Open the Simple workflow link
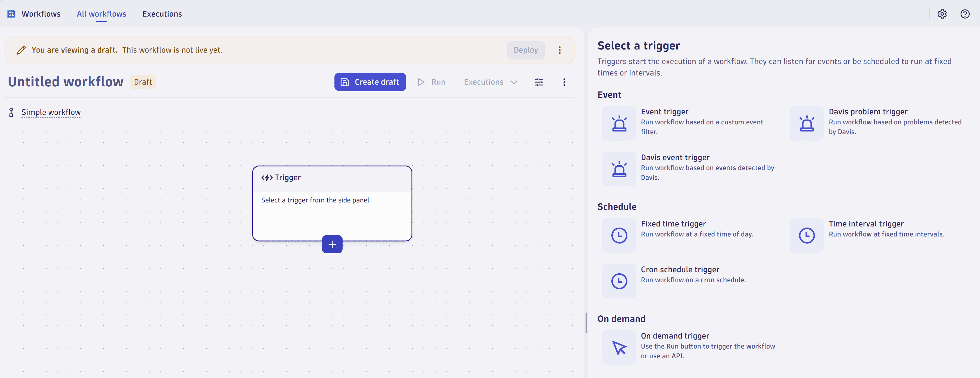 point(51,112)
